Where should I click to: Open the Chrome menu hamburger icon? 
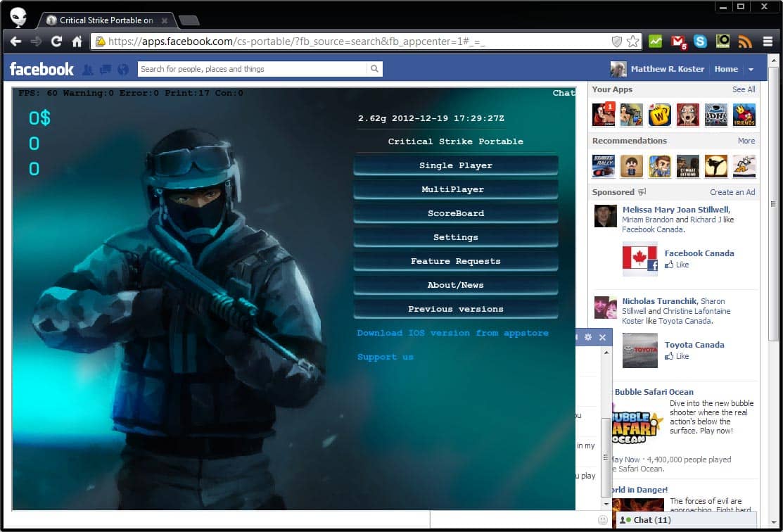click(x=768, y=42)
